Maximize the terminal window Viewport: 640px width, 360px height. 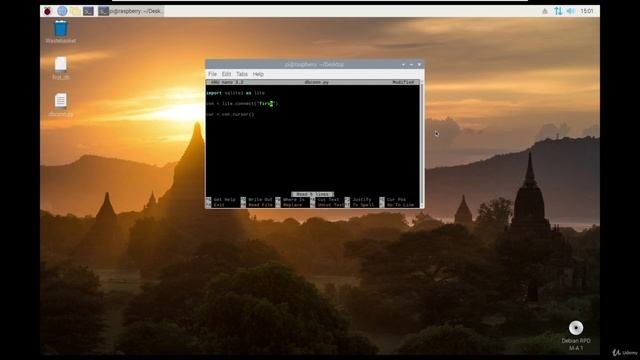411,64
